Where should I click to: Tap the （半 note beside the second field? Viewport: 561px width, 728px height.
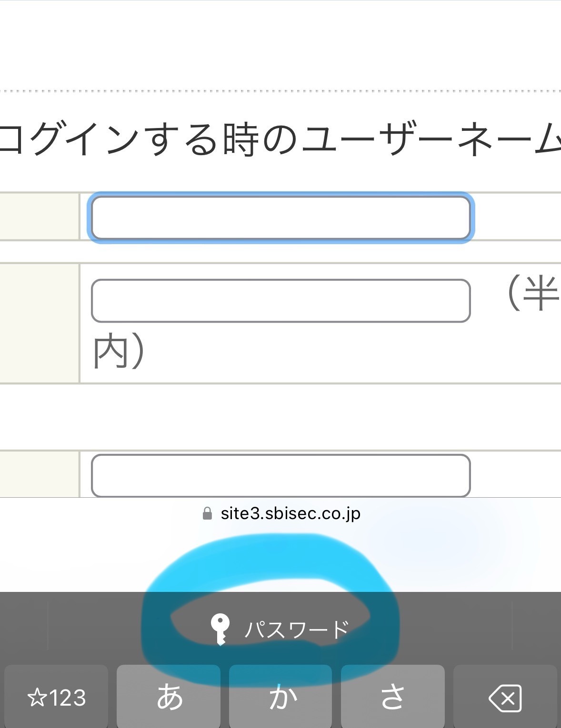point(532,294)
